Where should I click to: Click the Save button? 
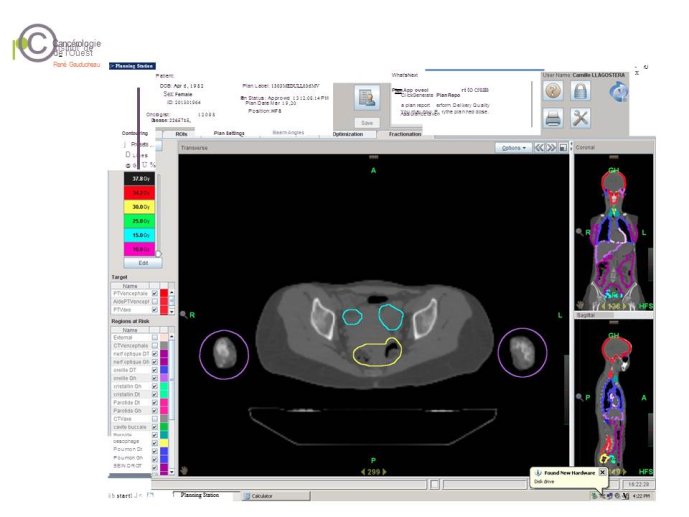[367, 123]
